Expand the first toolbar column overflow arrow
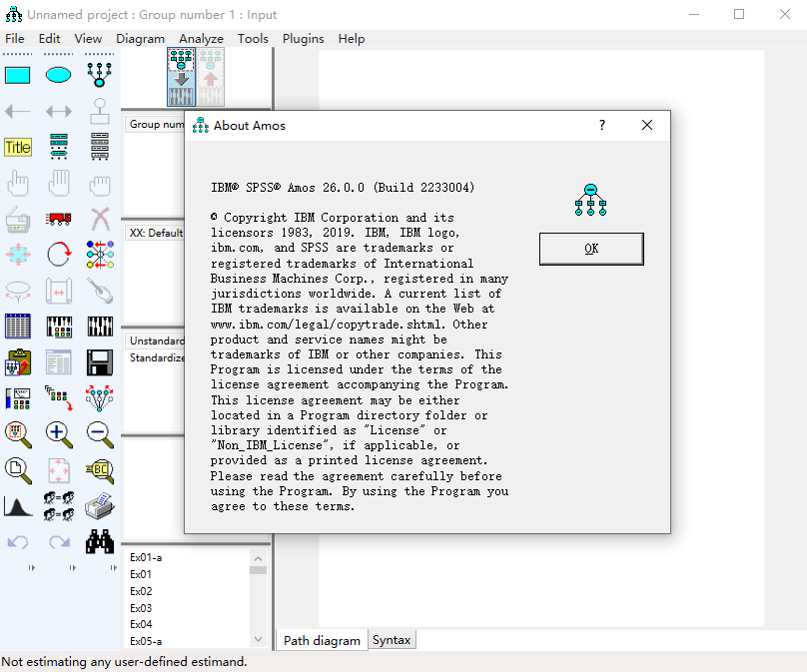The image size is (807, 672). click(31, 568)
